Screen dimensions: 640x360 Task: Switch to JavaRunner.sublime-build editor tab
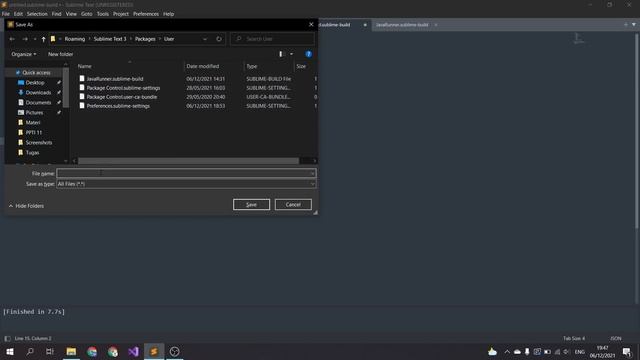click(x=402, y=25)
